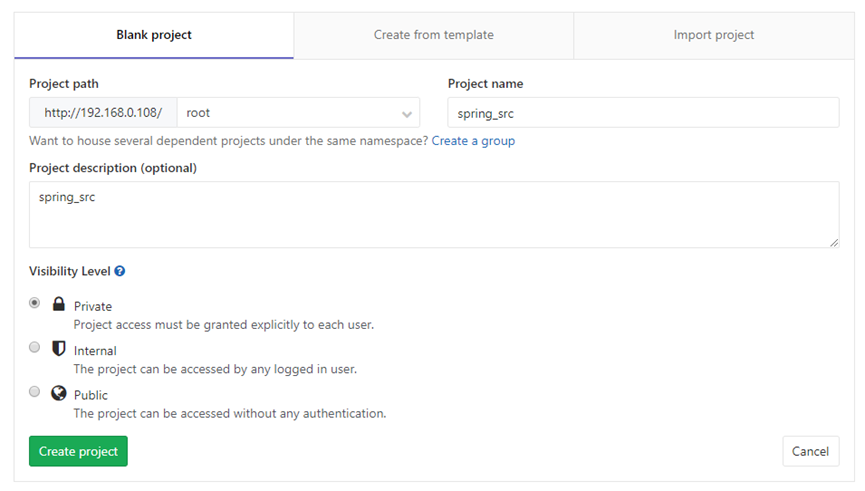Image resolution: width=865 pixels, height=491 pixels.
Task: Click the Cancel button
Action: [x=810, y=451]
